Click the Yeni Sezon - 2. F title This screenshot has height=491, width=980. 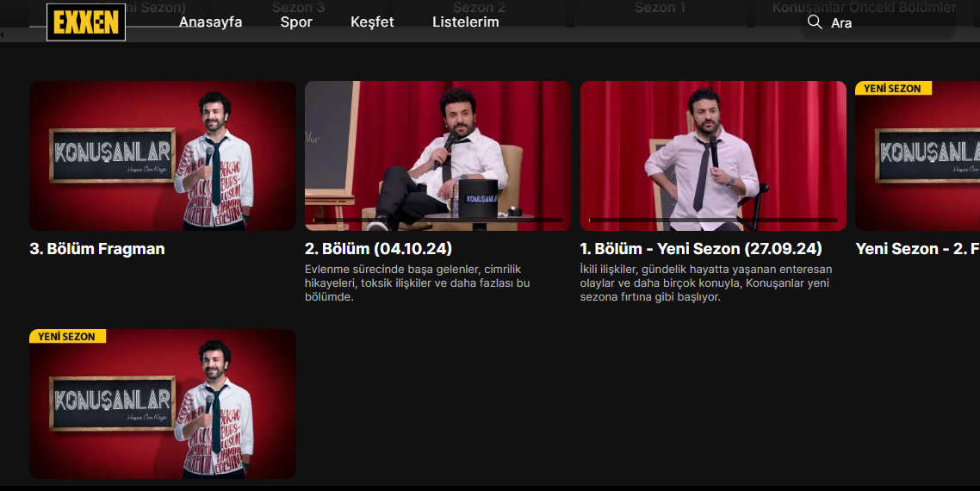(917, 249)
